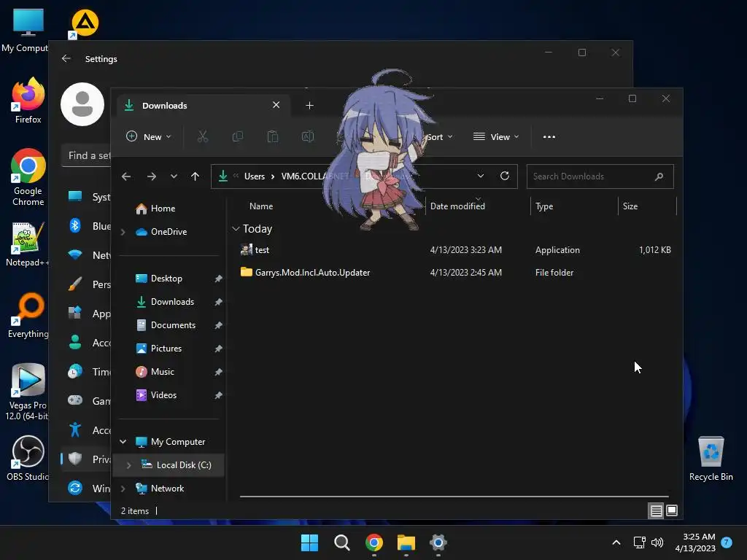Click the Search Downloads field

click(x=600, y=176)
